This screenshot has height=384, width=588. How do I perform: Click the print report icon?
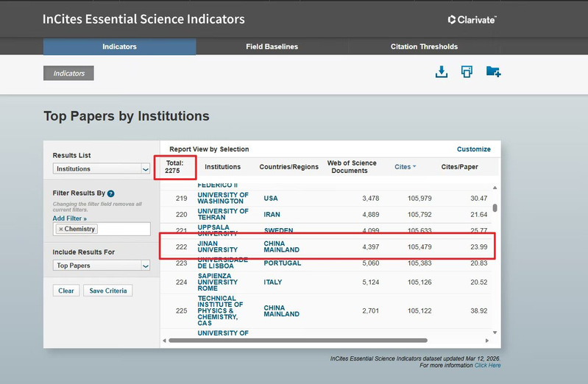[x=467, y=71]
